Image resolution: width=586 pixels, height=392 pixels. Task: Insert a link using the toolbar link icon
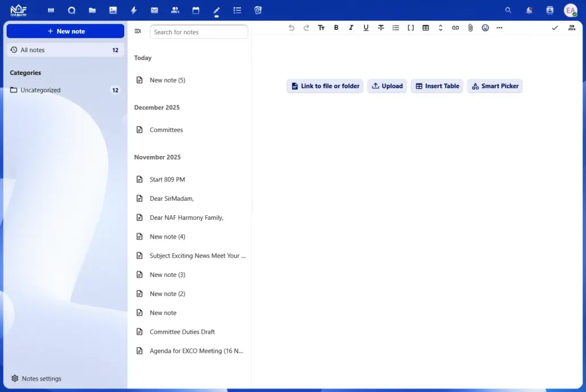coord(456,27)
